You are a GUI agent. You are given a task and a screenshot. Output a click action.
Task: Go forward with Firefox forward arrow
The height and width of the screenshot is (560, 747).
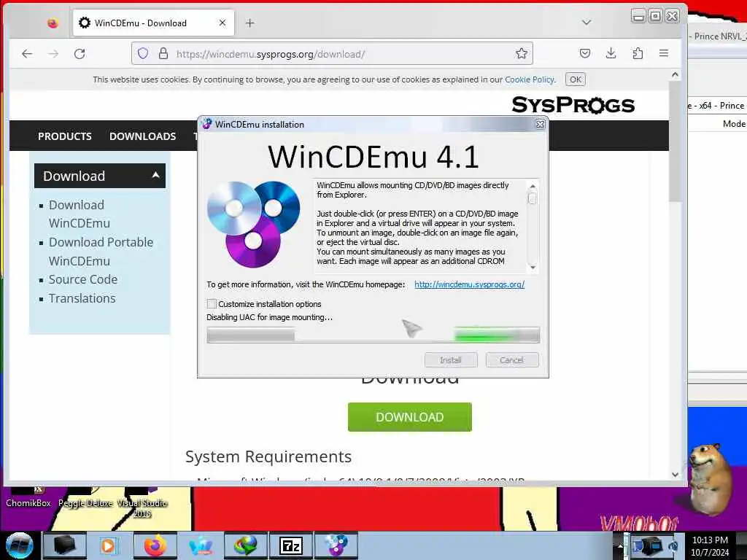pyautogui.click(x=53, y=54)
